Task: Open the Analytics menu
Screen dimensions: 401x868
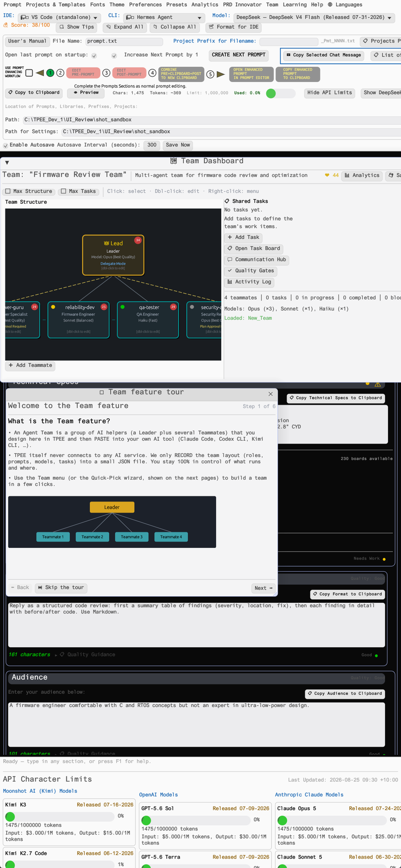Action: coord(204,4)
